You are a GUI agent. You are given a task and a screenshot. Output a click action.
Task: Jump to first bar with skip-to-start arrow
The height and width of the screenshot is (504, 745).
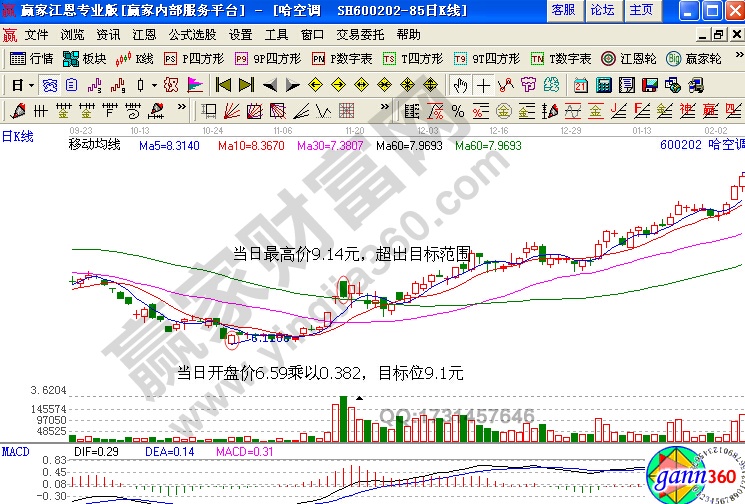pos(223,84)
